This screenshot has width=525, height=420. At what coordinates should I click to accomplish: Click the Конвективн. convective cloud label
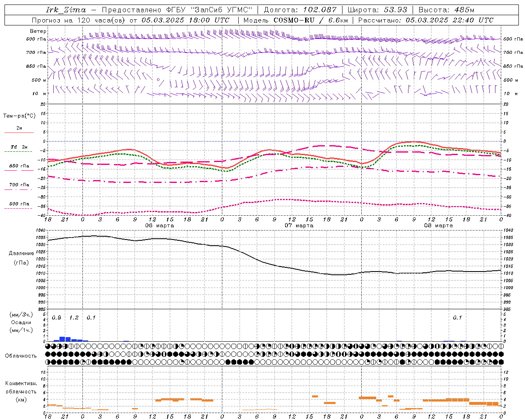[x=21, y=383]
